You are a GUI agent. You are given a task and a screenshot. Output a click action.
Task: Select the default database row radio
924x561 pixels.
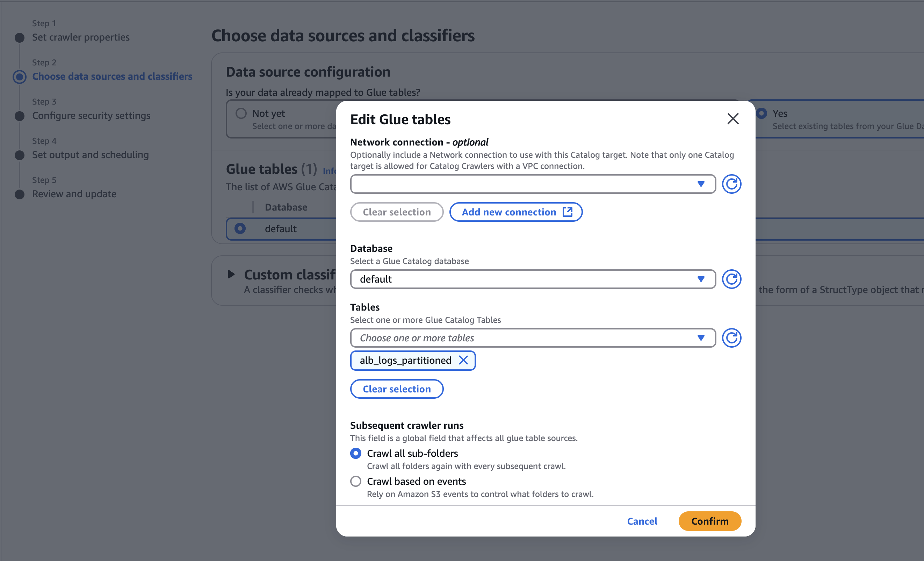240,228
